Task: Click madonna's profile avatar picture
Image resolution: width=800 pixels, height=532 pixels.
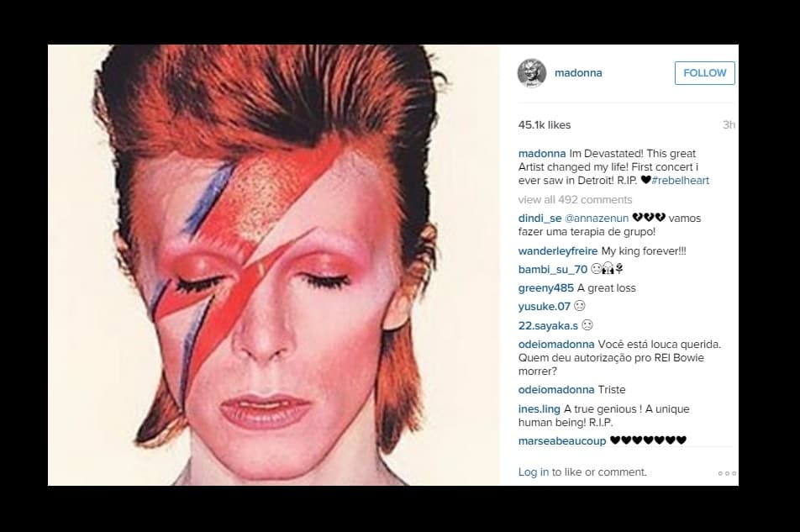Action: (532, 73)
